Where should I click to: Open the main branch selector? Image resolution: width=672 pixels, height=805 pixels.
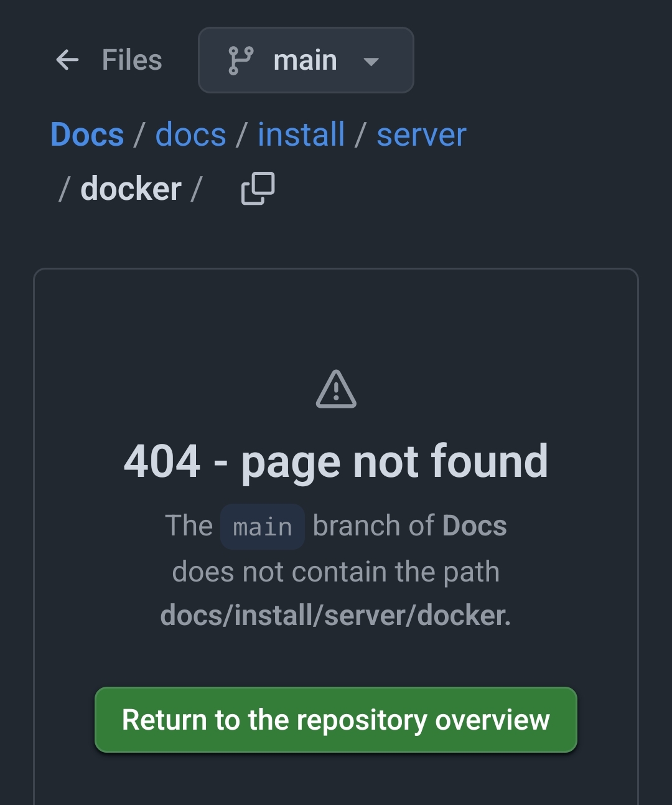(306, 60)
